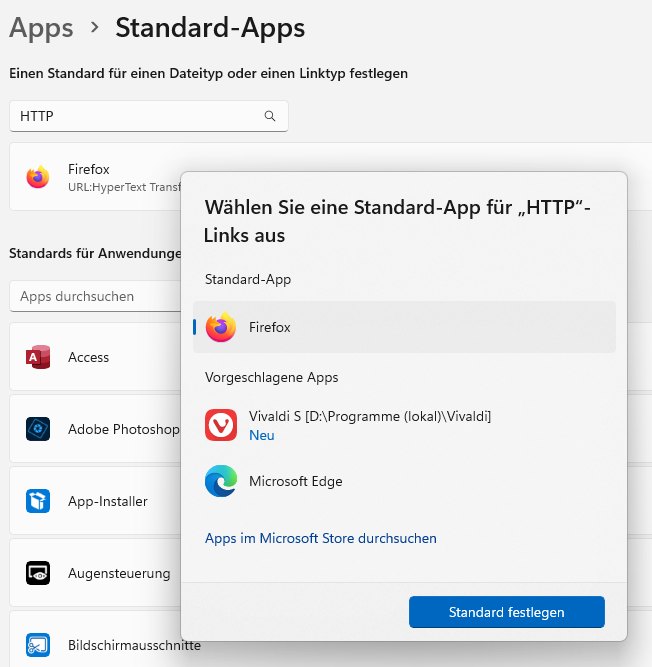Focus the HTTP search field

click(149, 116)
